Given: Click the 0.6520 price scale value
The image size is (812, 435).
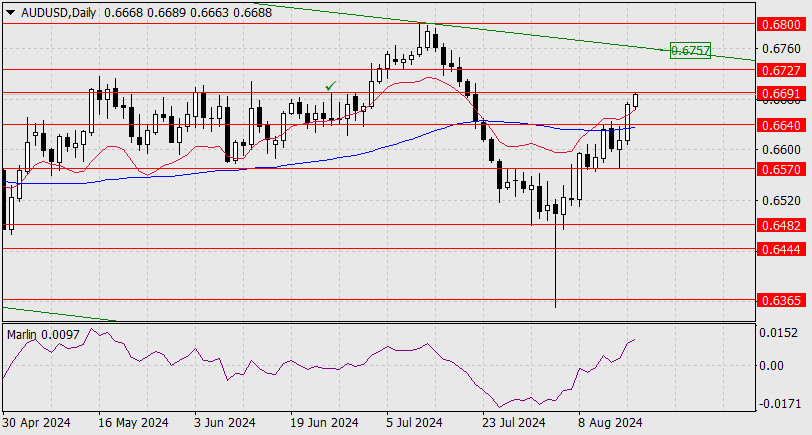Looking at the screenshot, I should [x=781, y=200].
